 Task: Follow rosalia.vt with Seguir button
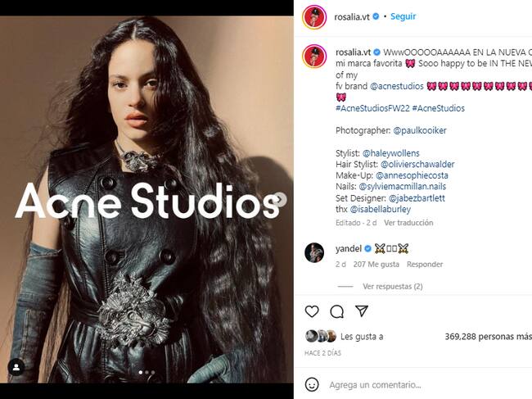tap(403, 16)
